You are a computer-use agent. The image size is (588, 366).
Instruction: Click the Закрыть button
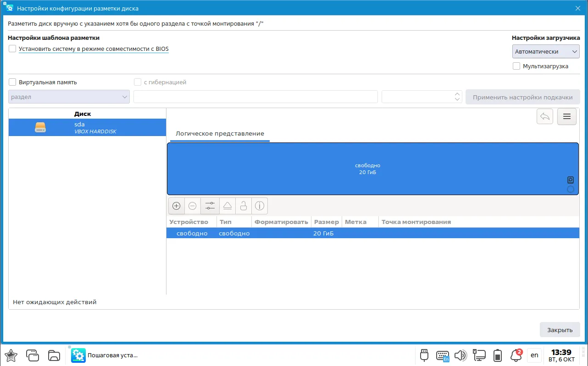[x=560, y=330]
